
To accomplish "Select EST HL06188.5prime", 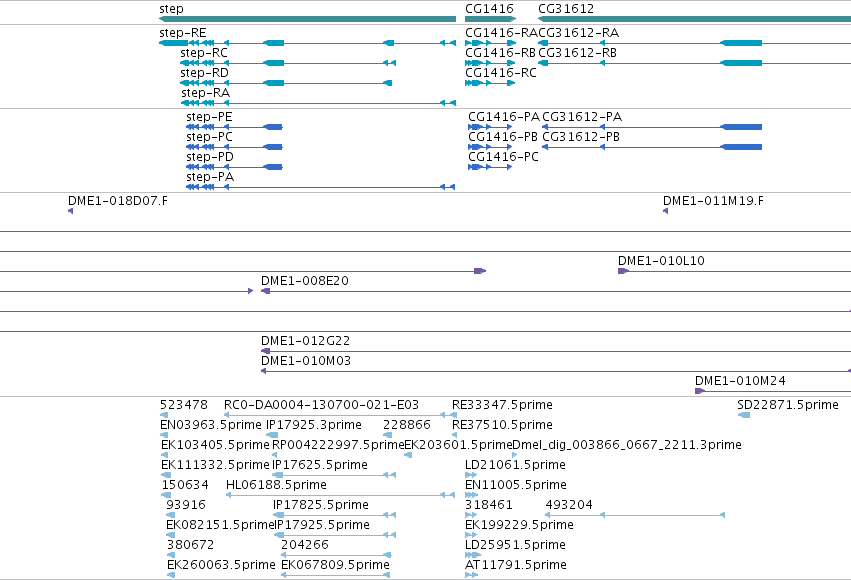I will (276, 485).
